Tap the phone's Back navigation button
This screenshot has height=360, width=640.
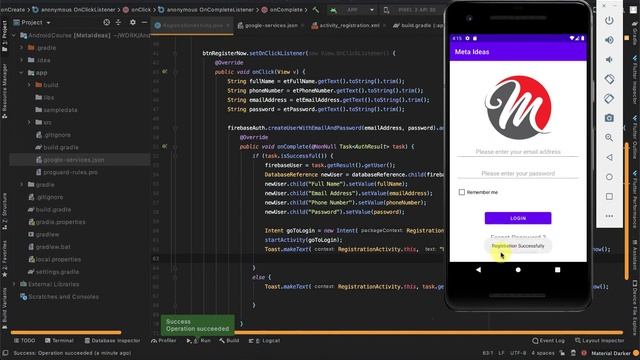click(x=478, y=269)
